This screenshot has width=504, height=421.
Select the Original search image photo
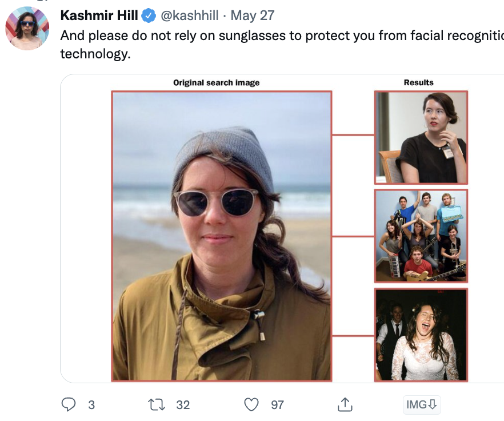tap(222, 235)
